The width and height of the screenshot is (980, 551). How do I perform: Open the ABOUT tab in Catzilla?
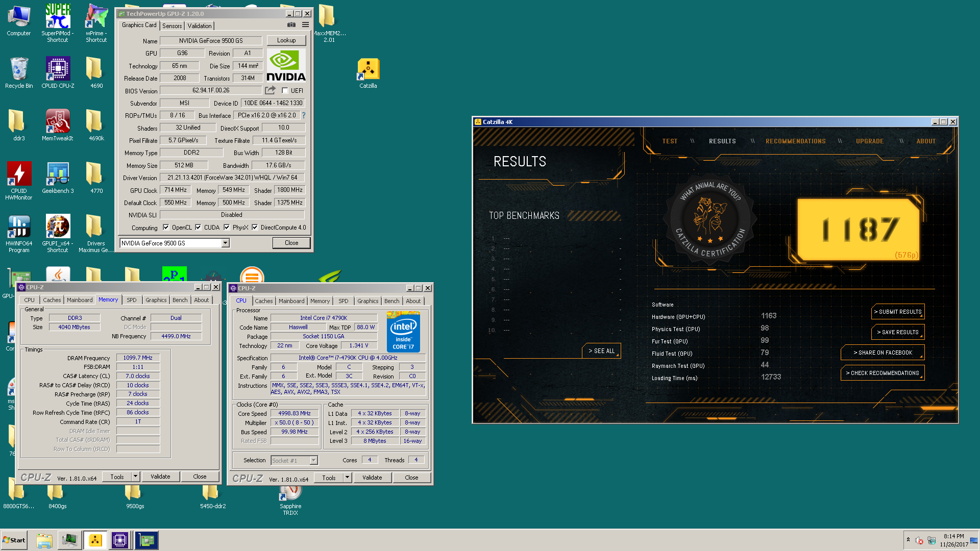pos(926,141)
